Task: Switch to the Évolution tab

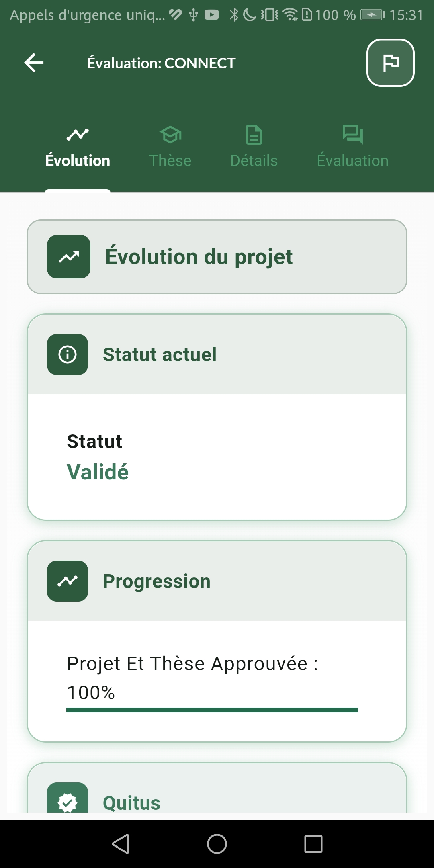Action: [78, 160]
